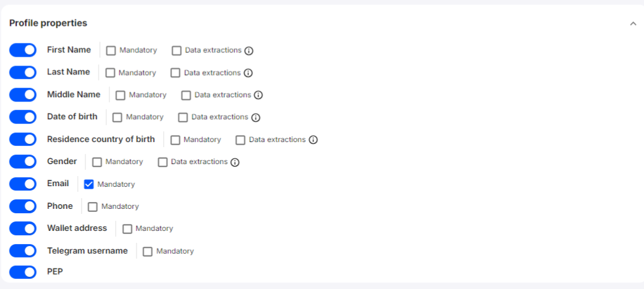
Task: Switch off the Email toggle
Action: click(x=23, y=184)
